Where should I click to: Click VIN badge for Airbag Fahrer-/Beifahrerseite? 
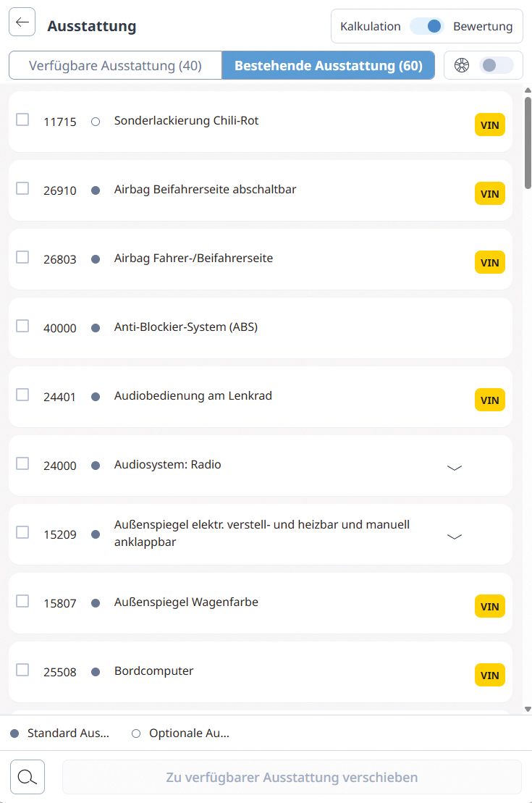[490, 262]
